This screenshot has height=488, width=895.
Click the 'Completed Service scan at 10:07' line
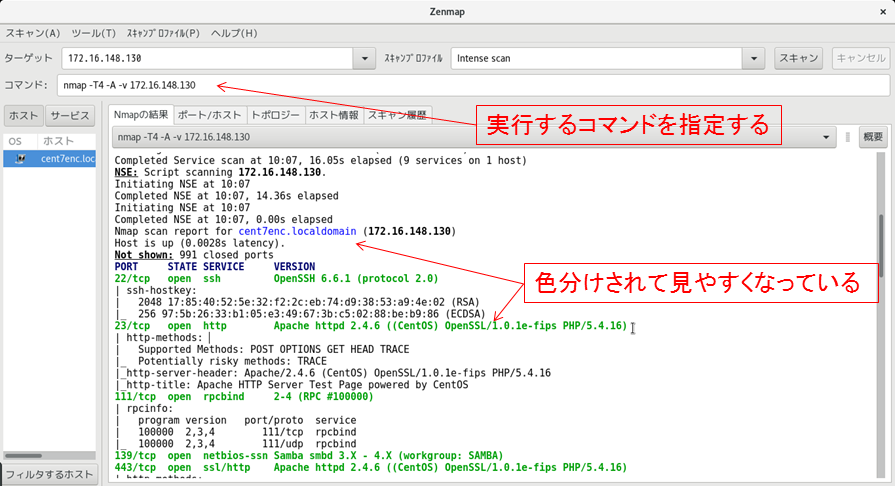tap(320, 160)
